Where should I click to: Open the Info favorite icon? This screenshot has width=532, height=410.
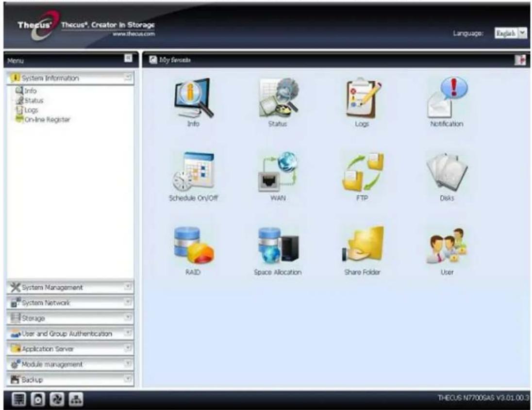point(193,98)
